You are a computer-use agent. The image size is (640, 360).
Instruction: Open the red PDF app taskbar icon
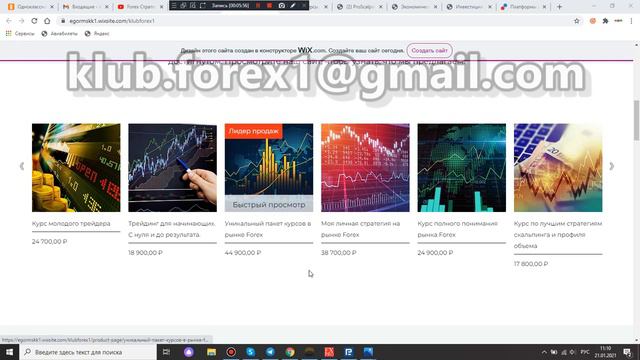coord(329,352)
